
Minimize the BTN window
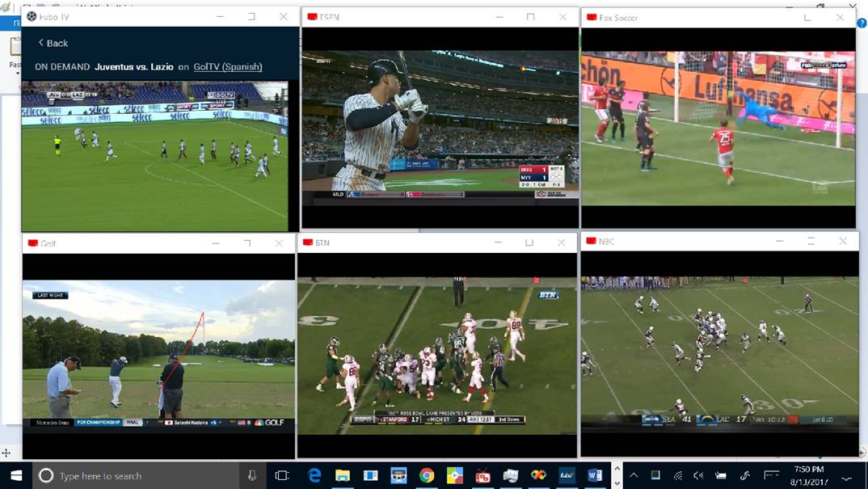pyautogui.click(x=498, y=242)
